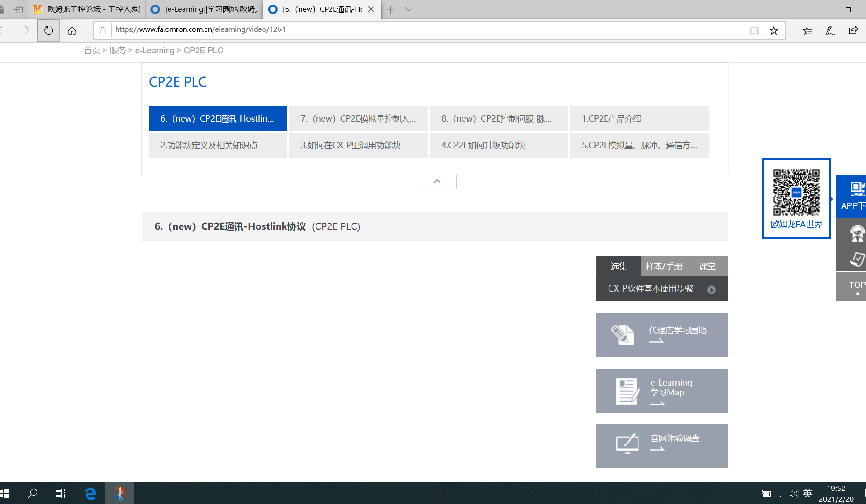Open Windows search magnifier on taskbar

[32, 493]
